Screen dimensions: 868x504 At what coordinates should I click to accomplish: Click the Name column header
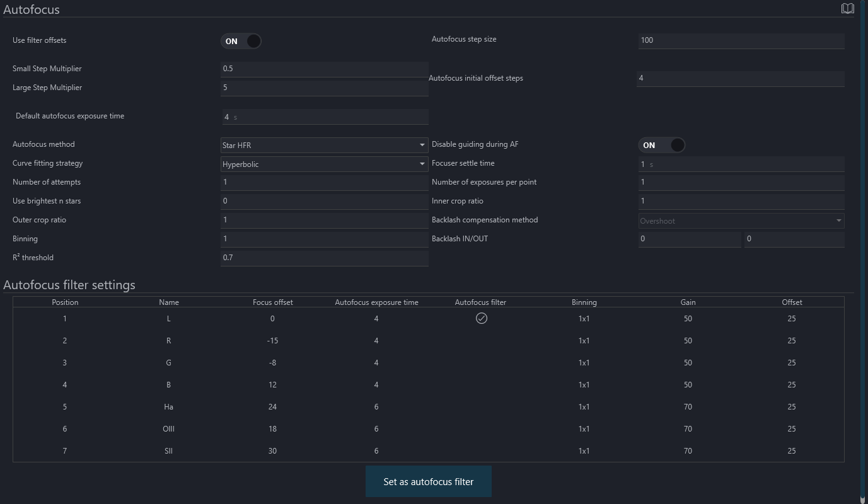coord(169,302)
